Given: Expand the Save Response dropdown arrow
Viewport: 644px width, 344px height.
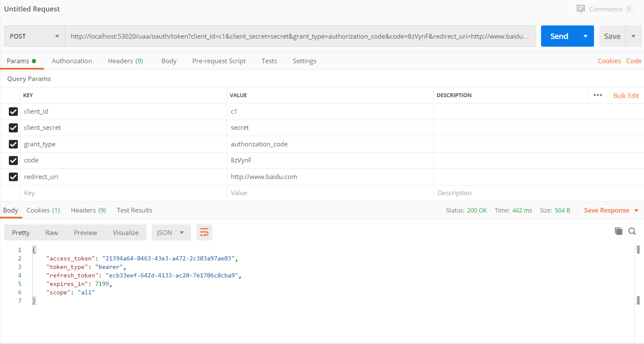Looking at the screenshot, I should pyautogui.click(x=636, y=210).
